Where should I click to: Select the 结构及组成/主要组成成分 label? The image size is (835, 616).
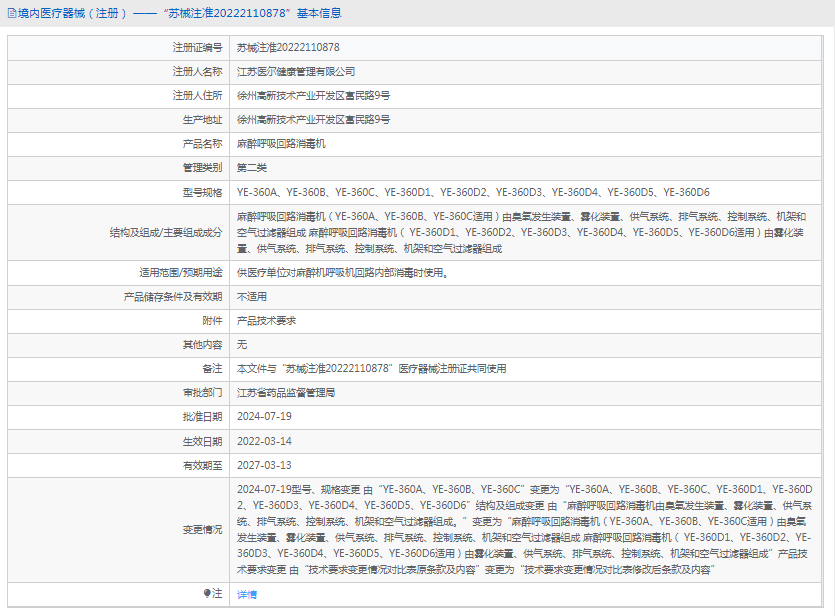(x=166, y=233)
